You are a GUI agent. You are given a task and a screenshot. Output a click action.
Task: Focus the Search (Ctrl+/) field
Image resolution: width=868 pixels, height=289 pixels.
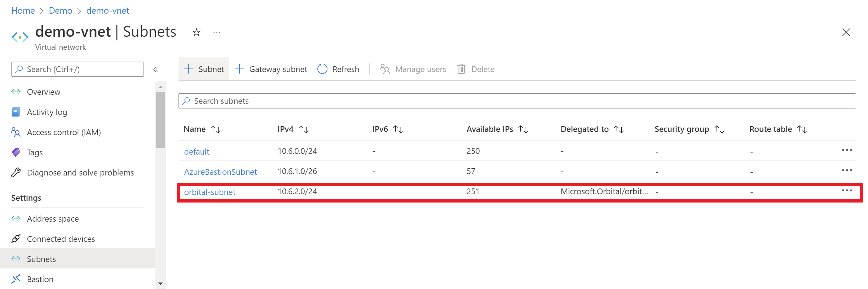pyautogui.click(x=78, y=69)
